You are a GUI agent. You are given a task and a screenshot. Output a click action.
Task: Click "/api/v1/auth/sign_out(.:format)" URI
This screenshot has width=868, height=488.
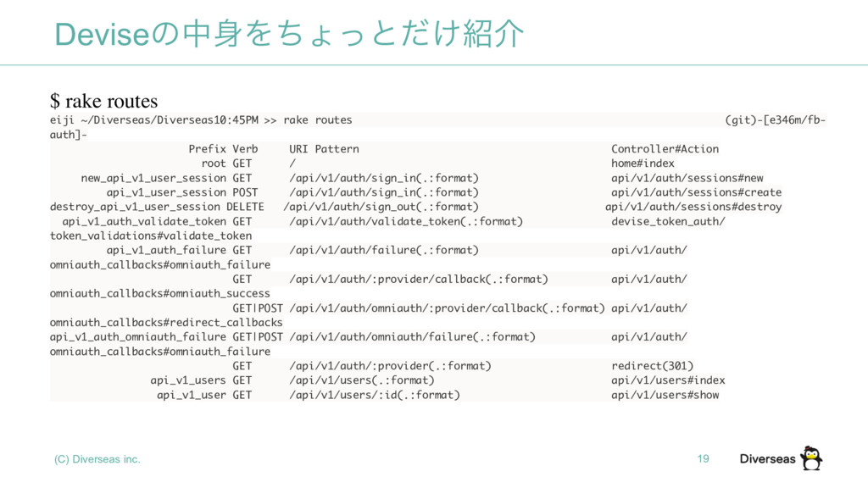(381, 207)
